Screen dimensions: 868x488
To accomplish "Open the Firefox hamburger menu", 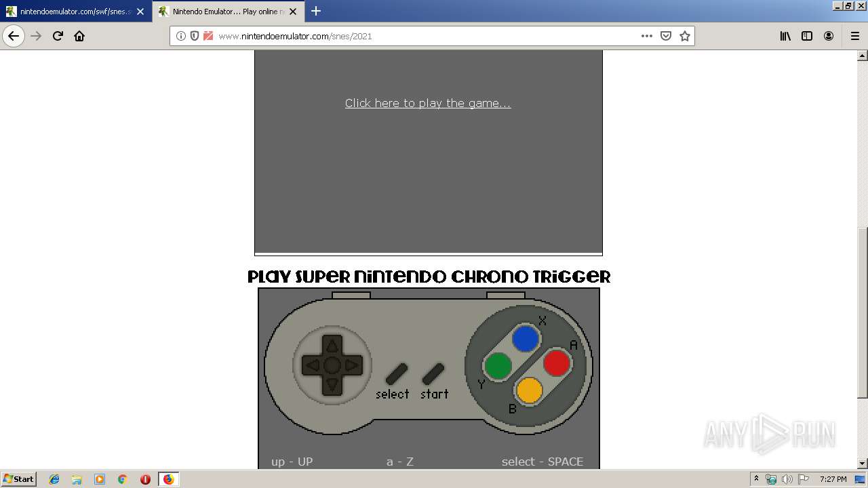I will pyautogui.click(x=854, y=36).
